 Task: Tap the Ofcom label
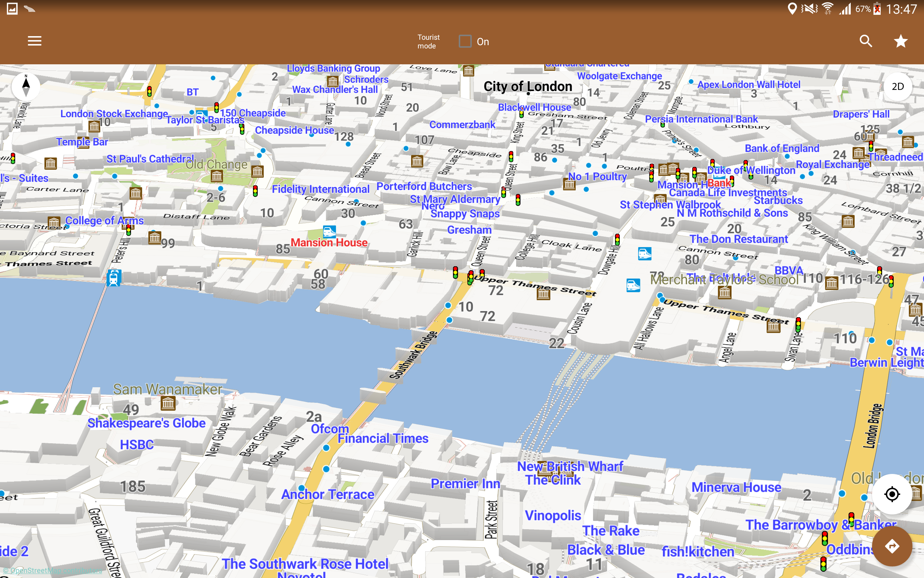click(x=330, y=428)
